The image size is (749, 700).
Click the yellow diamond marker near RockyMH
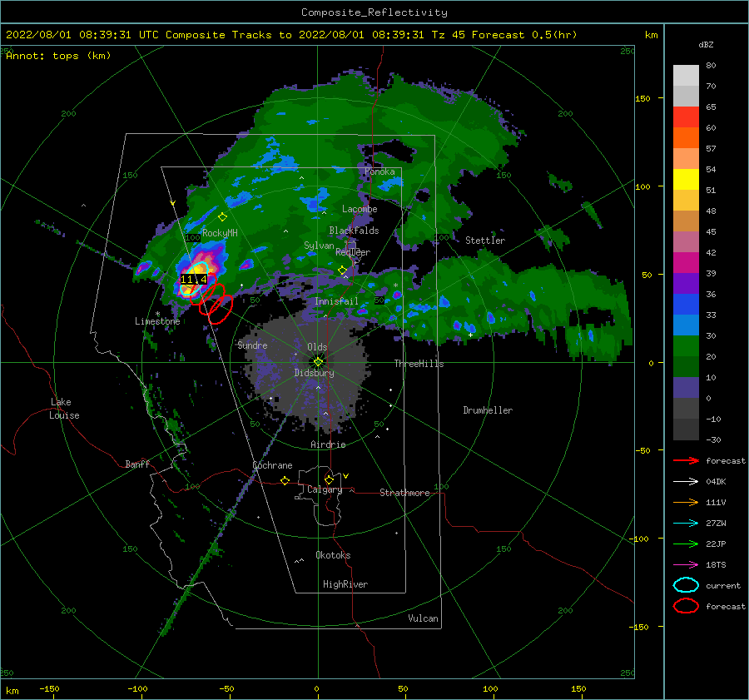pos(222,217)
